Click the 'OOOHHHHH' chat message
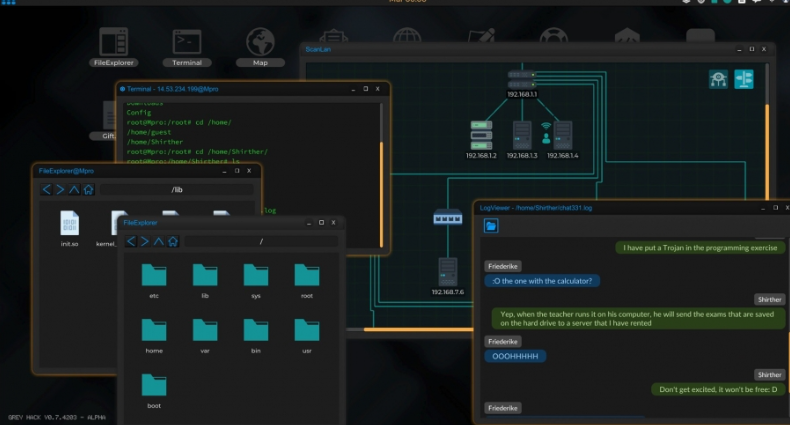Viewport: 790px width, 425px height. tap(515, 356)
